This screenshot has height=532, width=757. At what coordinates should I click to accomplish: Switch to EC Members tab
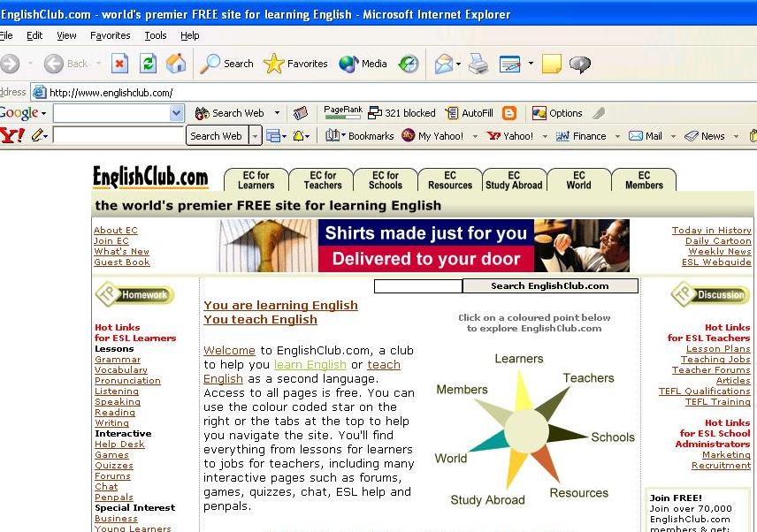[644, 180]
